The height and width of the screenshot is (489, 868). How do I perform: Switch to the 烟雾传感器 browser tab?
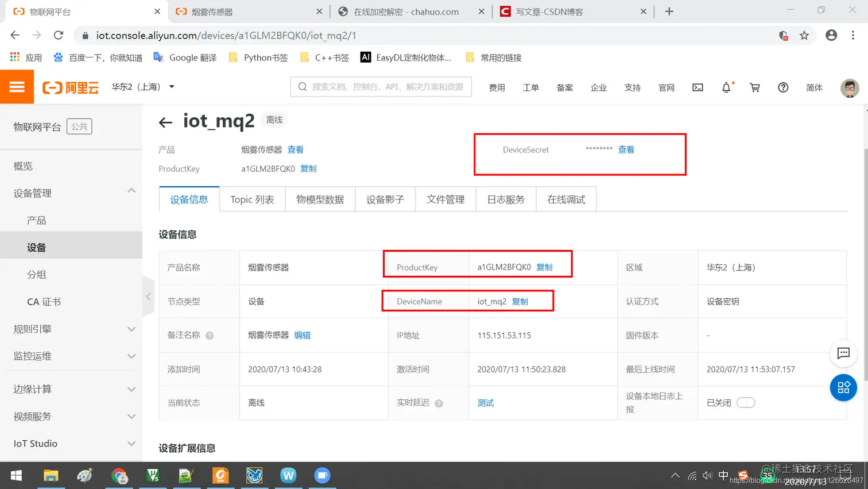coord(249,11)
